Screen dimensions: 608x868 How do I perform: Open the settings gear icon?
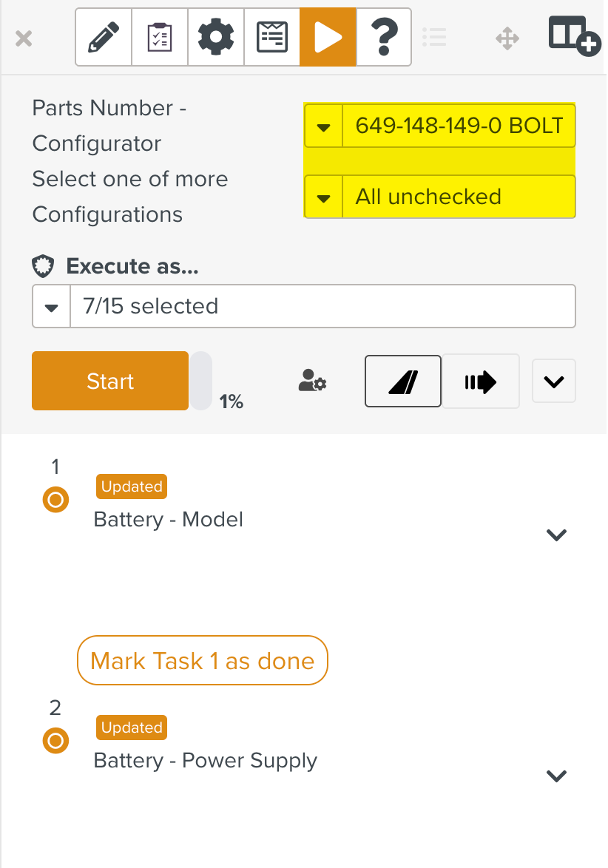(216, 37)
